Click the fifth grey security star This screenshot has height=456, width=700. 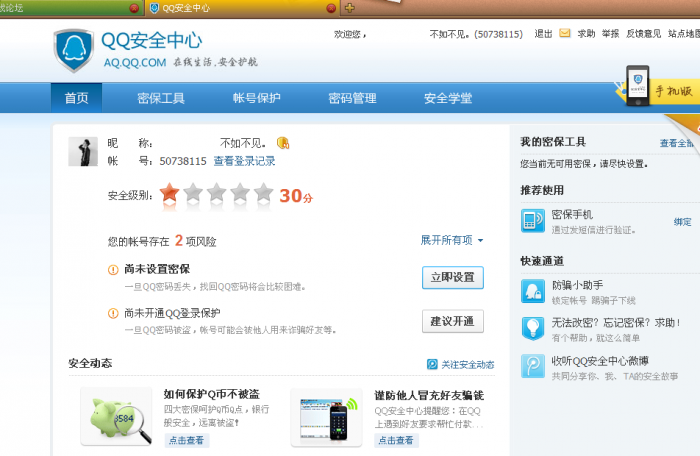tap(263, 193)
